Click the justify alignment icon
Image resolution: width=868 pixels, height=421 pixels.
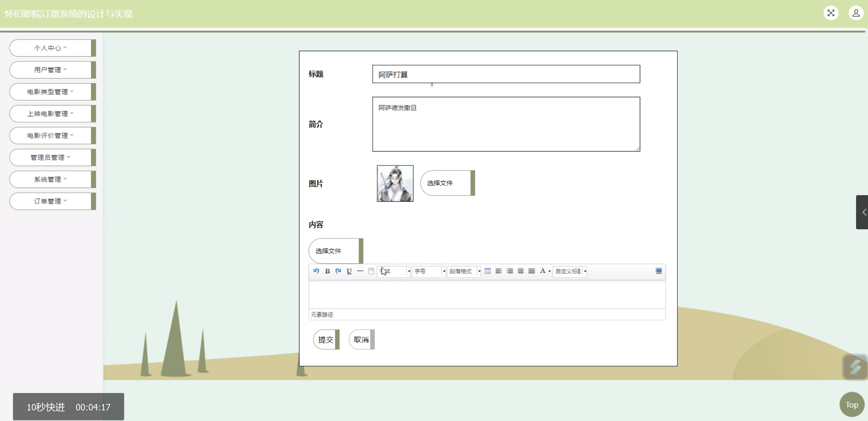[x=531, y=271]
